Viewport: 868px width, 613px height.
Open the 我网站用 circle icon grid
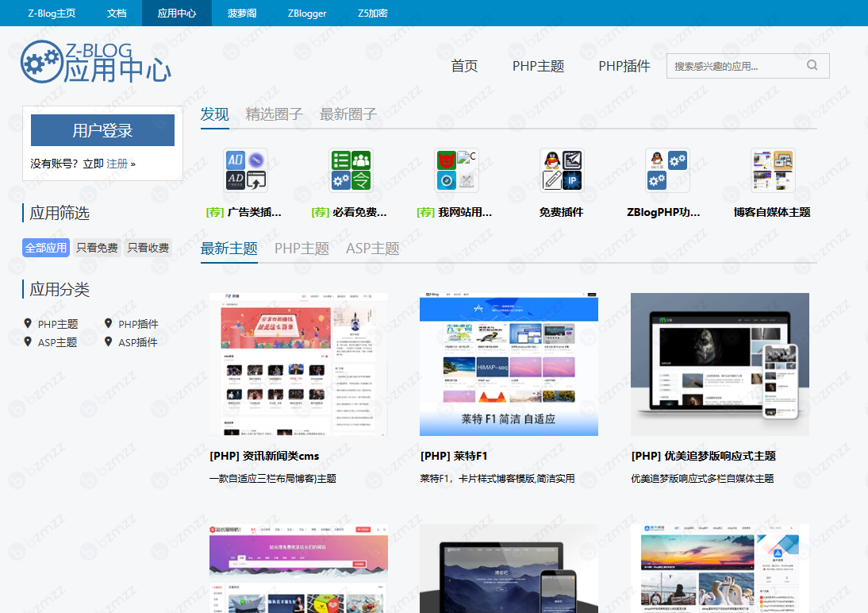(456, 170)
